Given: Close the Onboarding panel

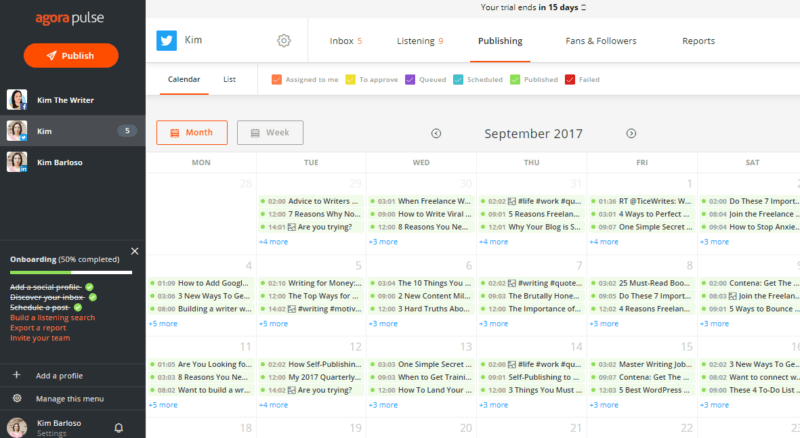Looking at the screenshot, I should pos(135,251).
